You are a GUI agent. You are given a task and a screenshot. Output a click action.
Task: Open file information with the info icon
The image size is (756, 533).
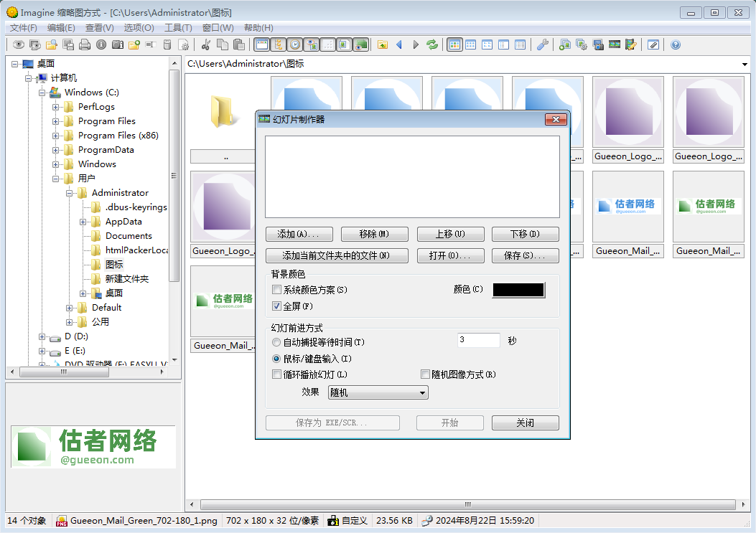(x=101, y=44)
